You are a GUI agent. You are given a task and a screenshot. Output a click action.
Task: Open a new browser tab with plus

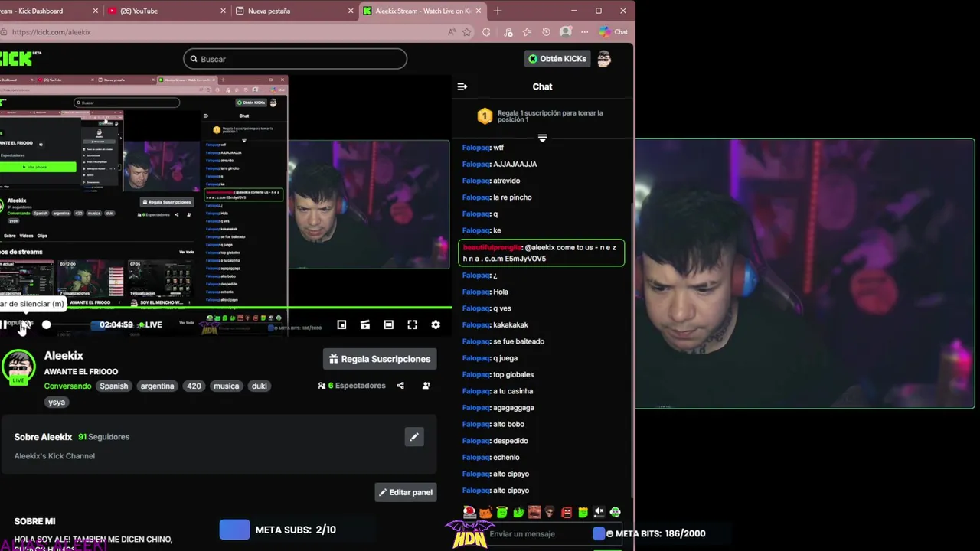point(498,11)
